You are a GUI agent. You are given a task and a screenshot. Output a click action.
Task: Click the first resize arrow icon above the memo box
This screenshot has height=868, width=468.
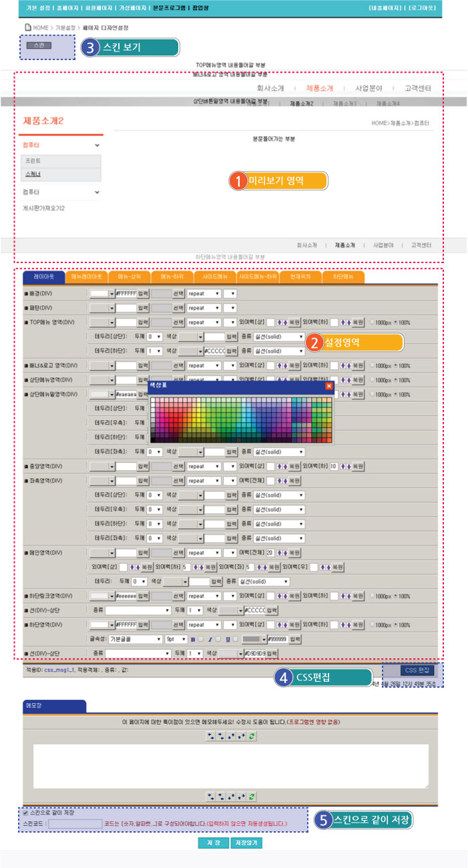[210, 735]
